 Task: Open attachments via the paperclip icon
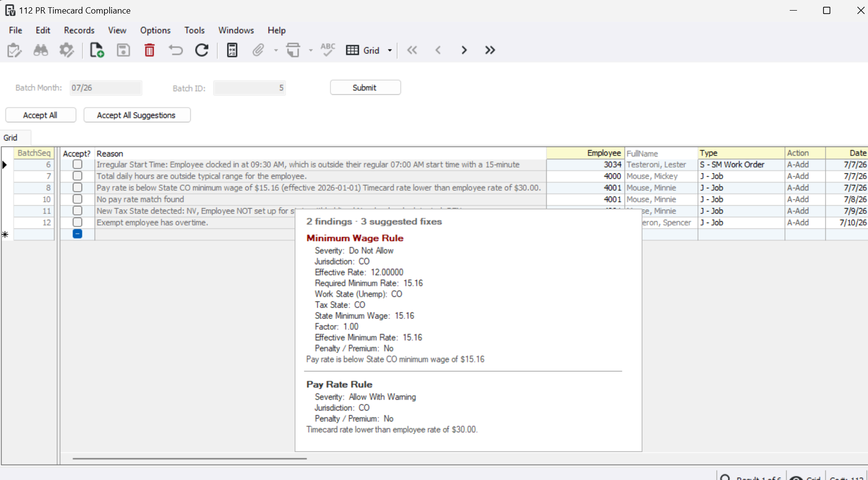tap(258, 50)
